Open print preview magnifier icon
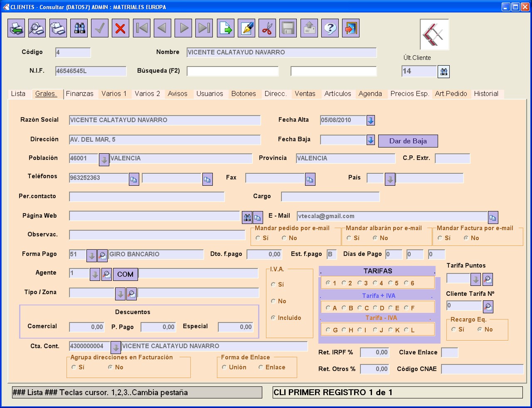 (x=37, y=28)
